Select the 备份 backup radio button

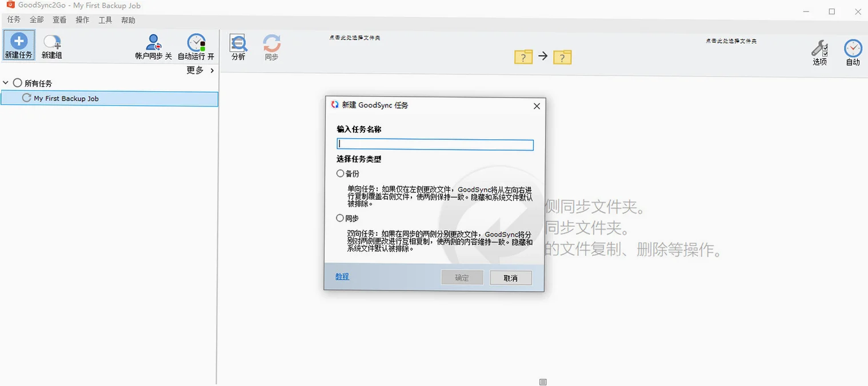click(341, 174)
